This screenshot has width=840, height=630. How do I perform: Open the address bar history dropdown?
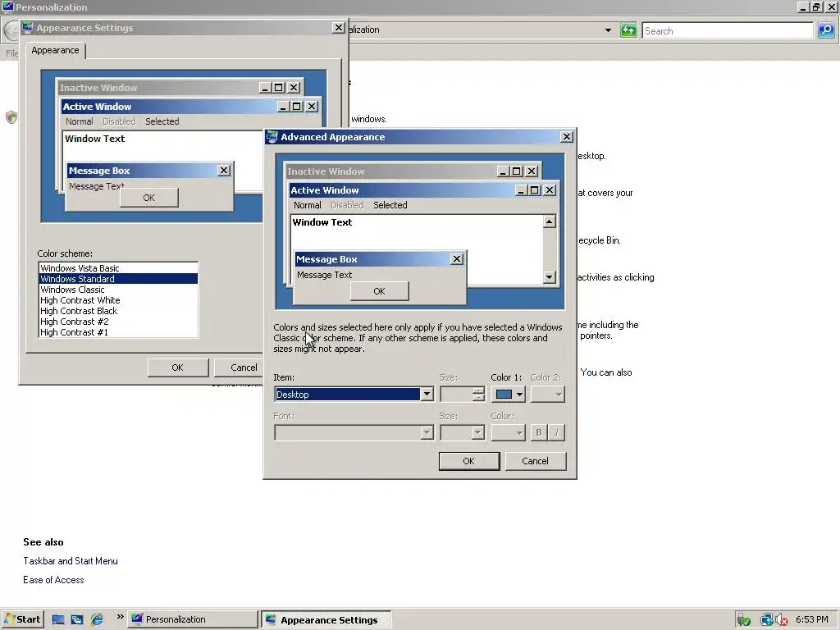click(x=608, y=30)
